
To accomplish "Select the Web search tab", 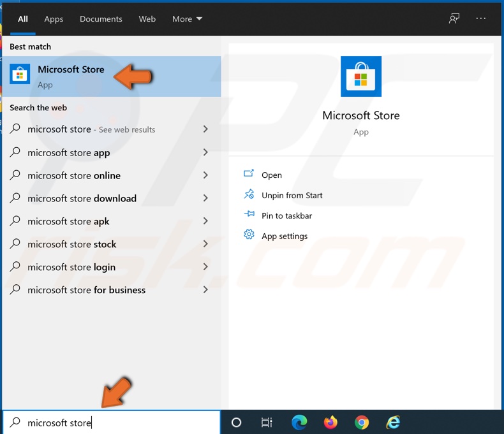I will tap(147, 19).
